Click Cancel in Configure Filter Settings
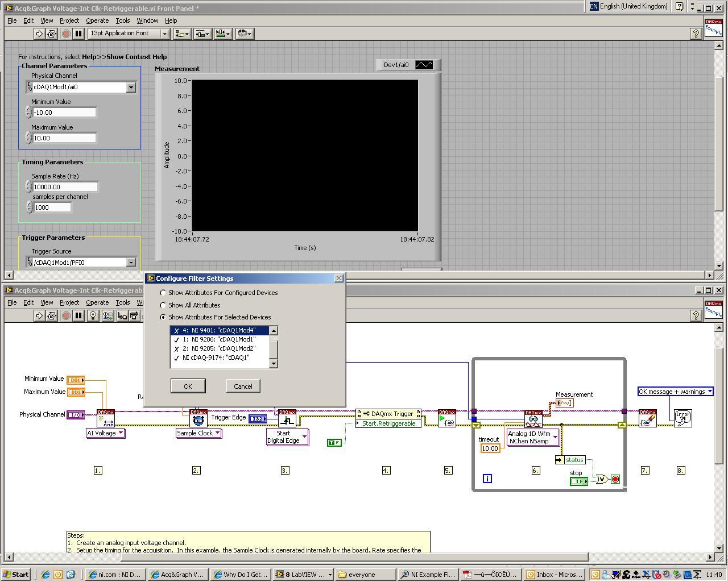The width and height of the screenshot is (728, 582). tap(243, 386)
